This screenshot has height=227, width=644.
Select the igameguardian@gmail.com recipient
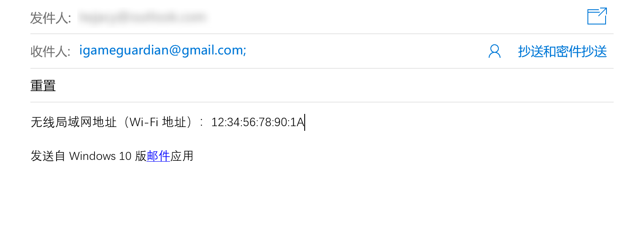click(x=162, y=51)
